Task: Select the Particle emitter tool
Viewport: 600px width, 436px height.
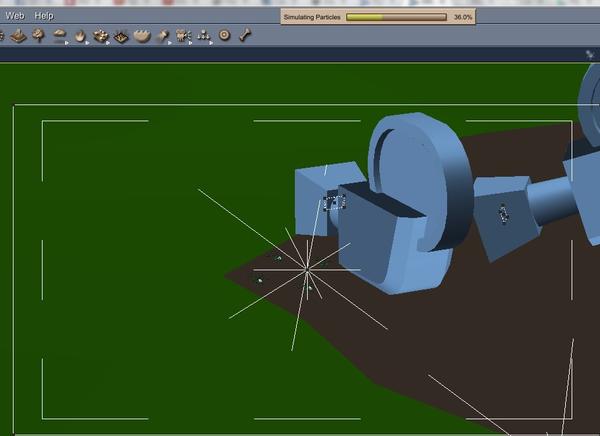Action: pyautogui.click(x=100, y=36)
